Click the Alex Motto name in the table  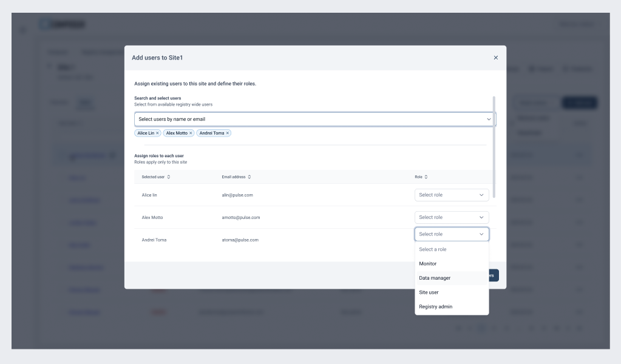[152, 218]
